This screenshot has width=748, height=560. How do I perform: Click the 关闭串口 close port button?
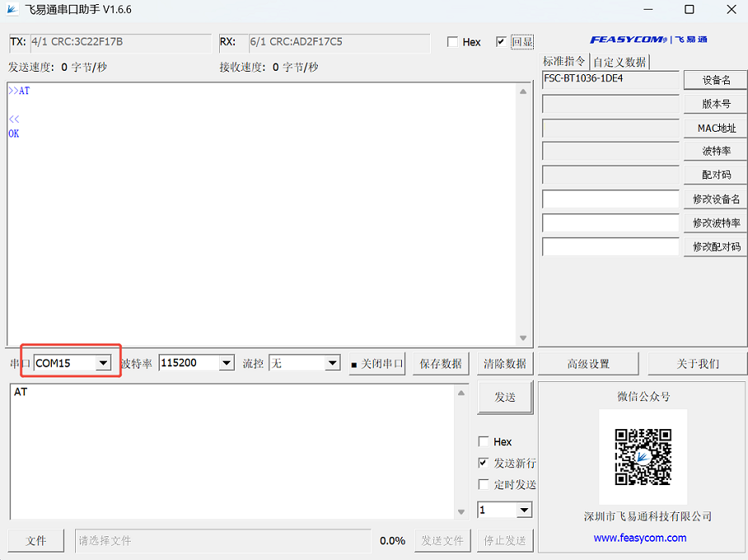(377, 363)
